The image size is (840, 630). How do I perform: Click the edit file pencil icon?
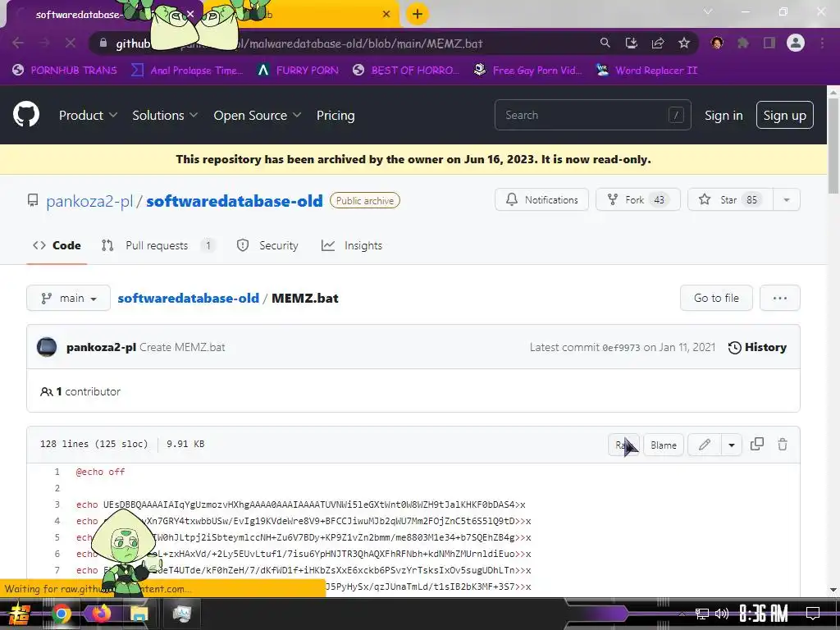point(705,445)
